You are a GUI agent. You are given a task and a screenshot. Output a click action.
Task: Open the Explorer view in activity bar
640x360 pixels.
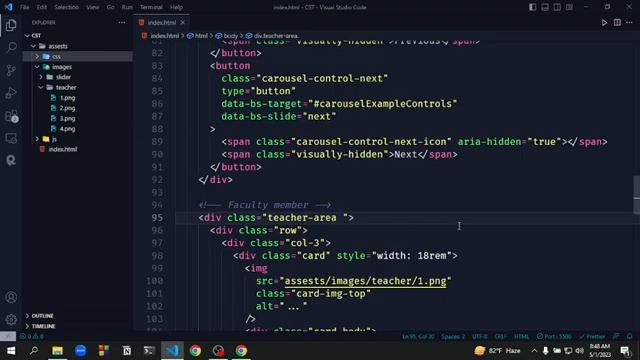11,25
